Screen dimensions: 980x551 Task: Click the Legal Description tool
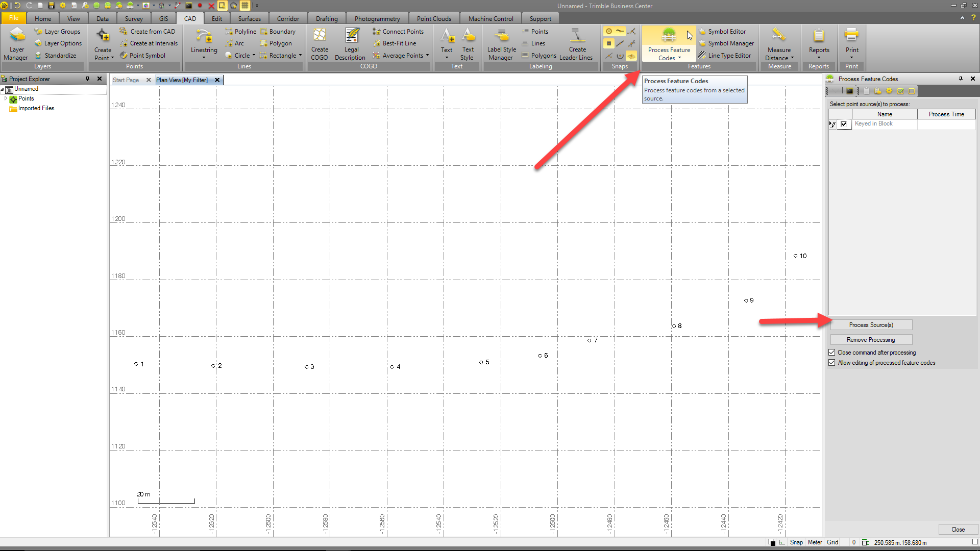[x=351, y=43]
